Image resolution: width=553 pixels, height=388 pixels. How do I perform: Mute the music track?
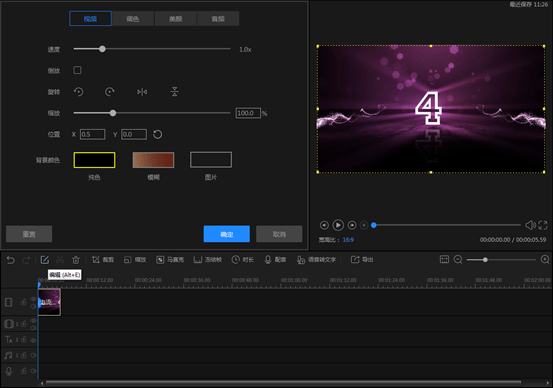(34, 355)
